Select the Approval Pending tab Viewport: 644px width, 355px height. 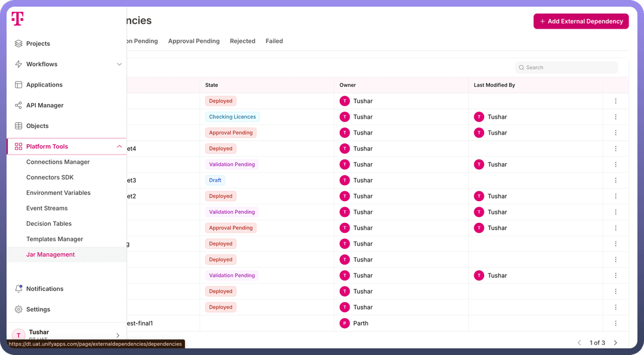(x=194, y=41)
